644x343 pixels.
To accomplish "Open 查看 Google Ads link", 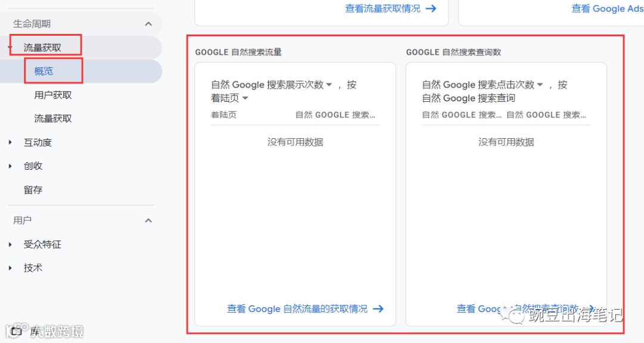I will (x=608, y=8).
